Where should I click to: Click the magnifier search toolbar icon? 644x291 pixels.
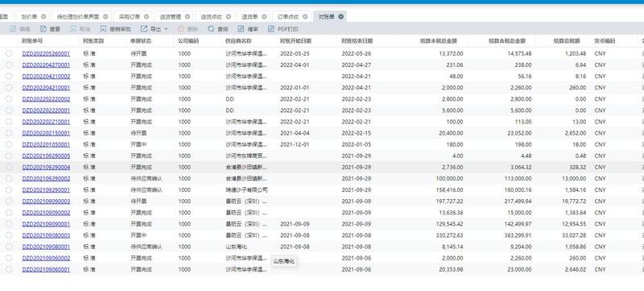click(211, 29)
